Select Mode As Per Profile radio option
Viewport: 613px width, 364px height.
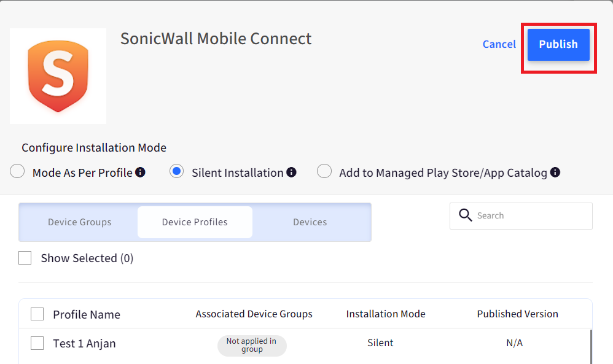tap(17, 171)
